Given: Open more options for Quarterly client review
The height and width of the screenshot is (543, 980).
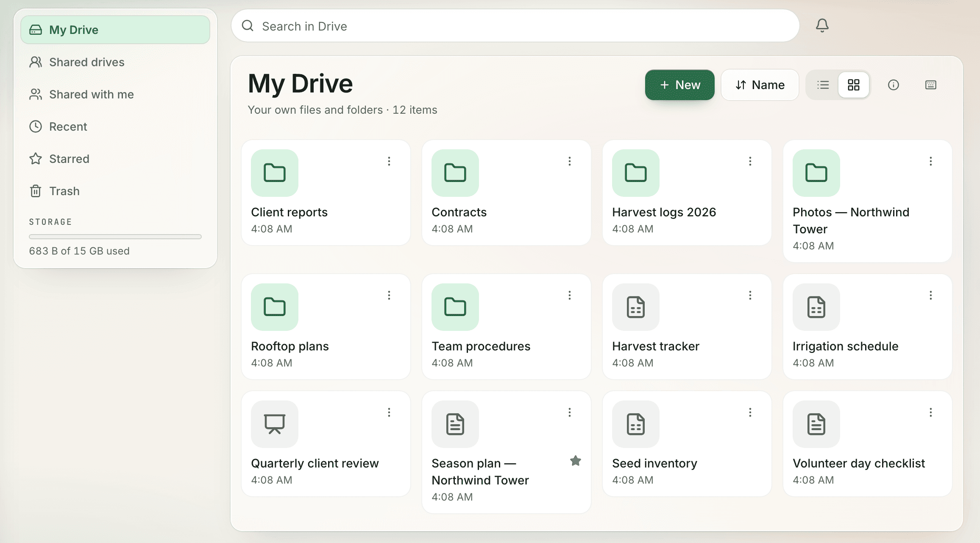Looking at the screenshot, I should [x=389, y=412].
